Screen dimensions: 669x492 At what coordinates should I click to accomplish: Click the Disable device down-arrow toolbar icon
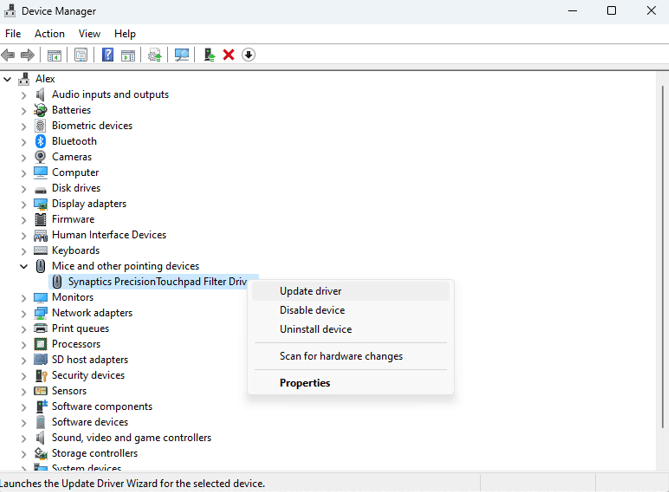pos(249,55)
